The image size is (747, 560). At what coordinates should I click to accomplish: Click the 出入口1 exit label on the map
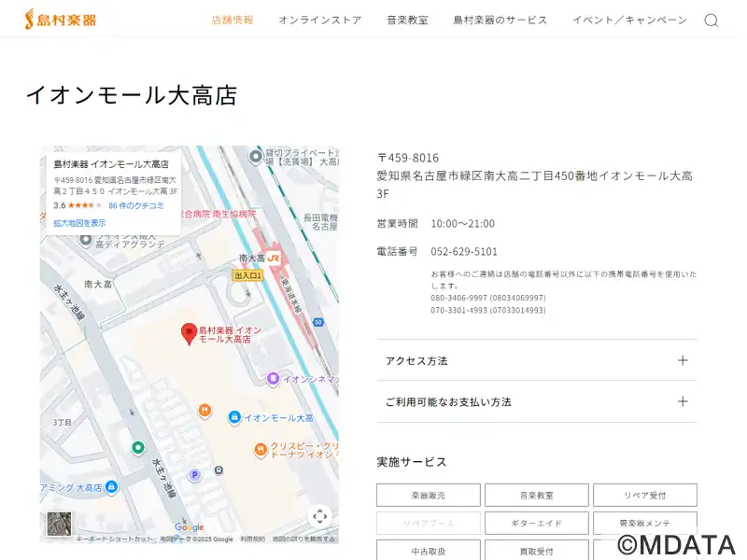click(247, 275)
